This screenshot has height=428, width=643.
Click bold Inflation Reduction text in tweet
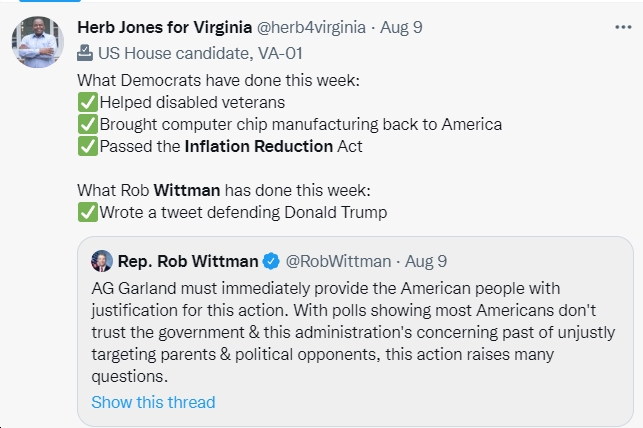[259, 146]
